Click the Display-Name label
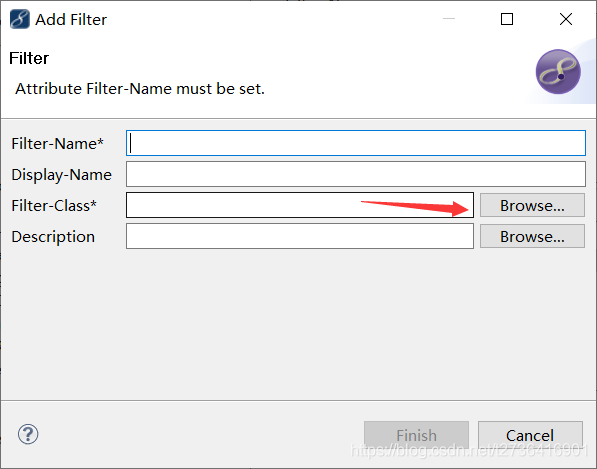The width and height of the screenshot is (597, 469). [62, 175]
